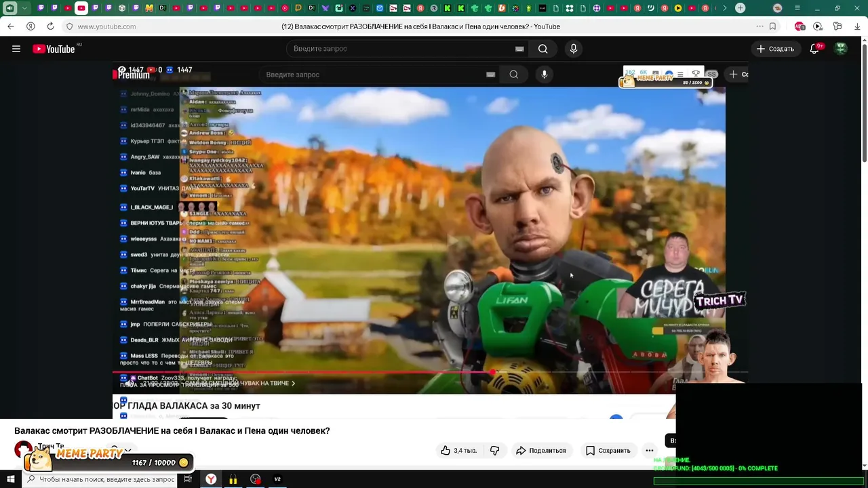868x488 pixels.
Task: Click the Поделиться share button
Action: (x=541, y=450)
